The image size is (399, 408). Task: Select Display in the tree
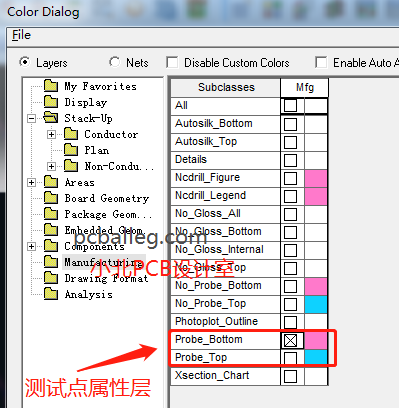(x=86, y=102)
